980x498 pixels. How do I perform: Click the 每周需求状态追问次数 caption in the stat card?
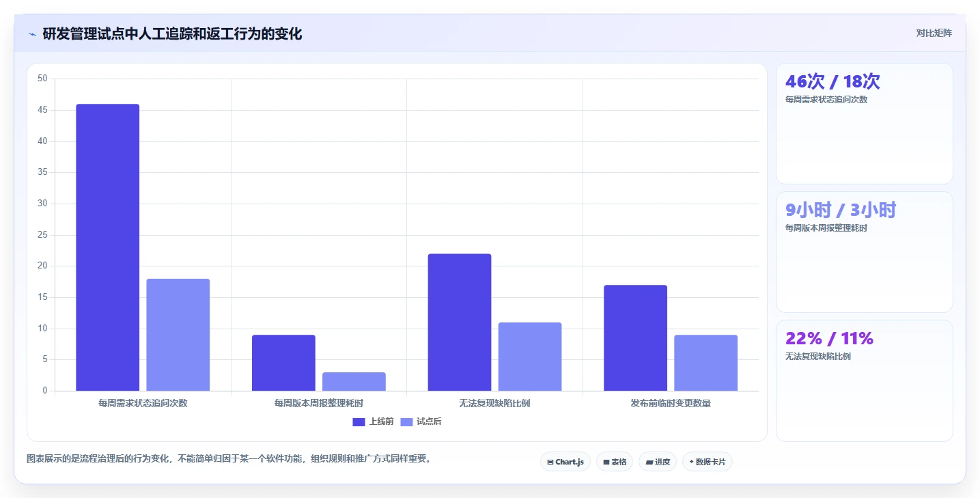pyautogui.click(x=826, y=100)
